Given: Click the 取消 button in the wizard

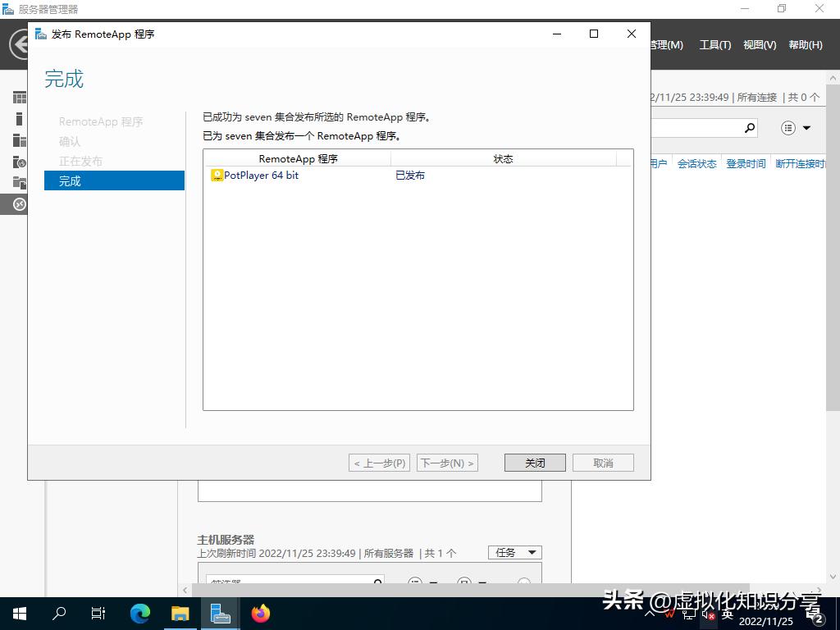Looking at the screenshot, I should [x=603, y=462].
